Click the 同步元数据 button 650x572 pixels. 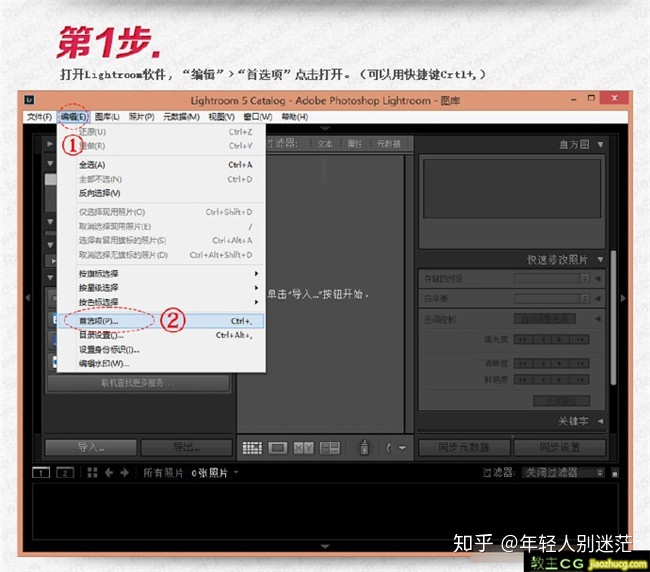click(464, 448)
